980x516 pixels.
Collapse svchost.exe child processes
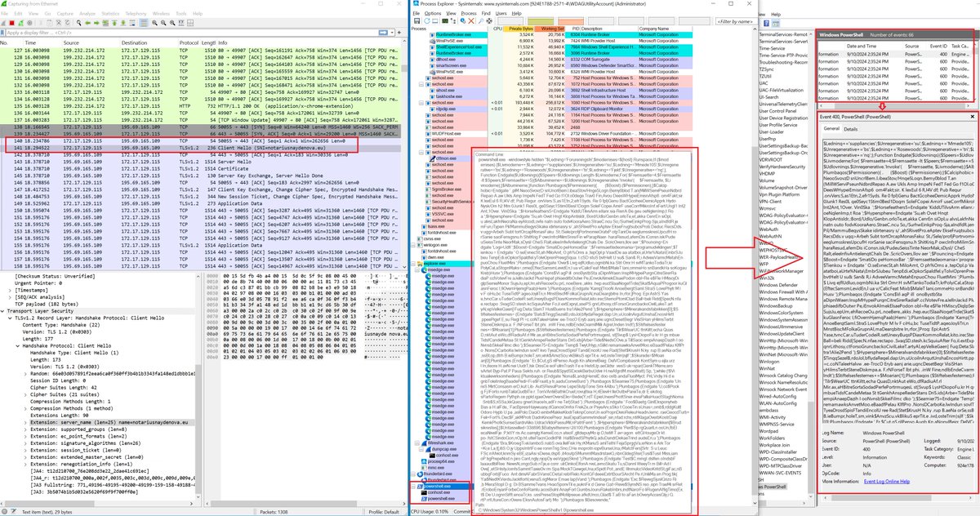tap(421, 84)
